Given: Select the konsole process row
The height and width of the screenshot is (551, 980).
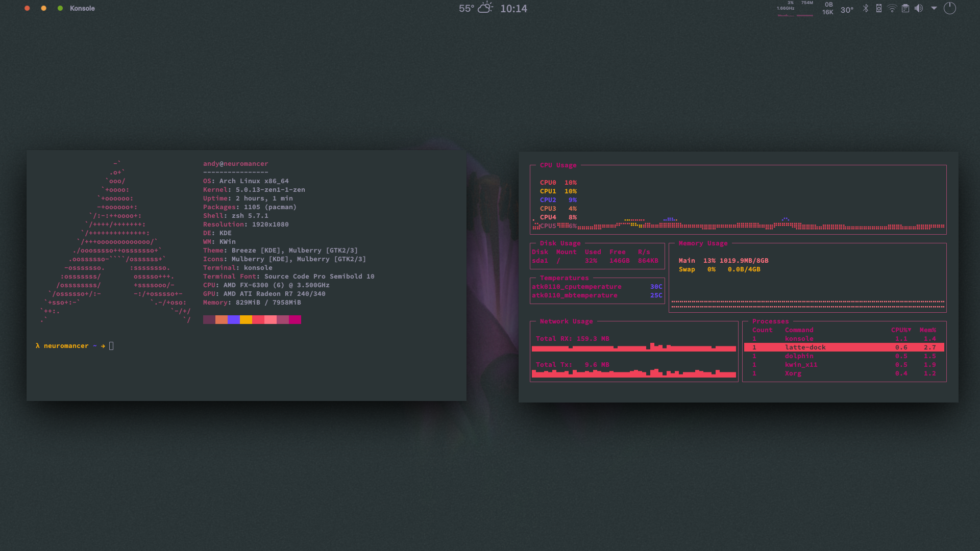Looking at the screenshot, I should click(x=844, y=339).
